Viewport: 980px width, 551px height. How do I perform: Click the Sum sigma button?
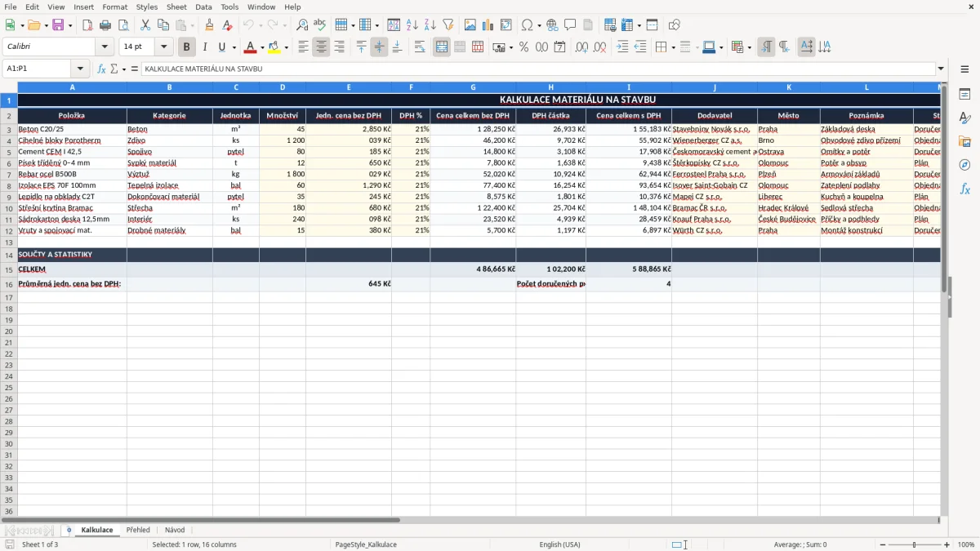coord(114,69)
